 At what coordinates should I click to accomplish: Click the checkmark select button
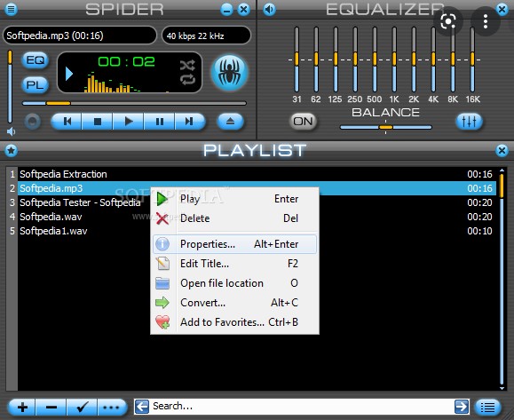[82, 408]
